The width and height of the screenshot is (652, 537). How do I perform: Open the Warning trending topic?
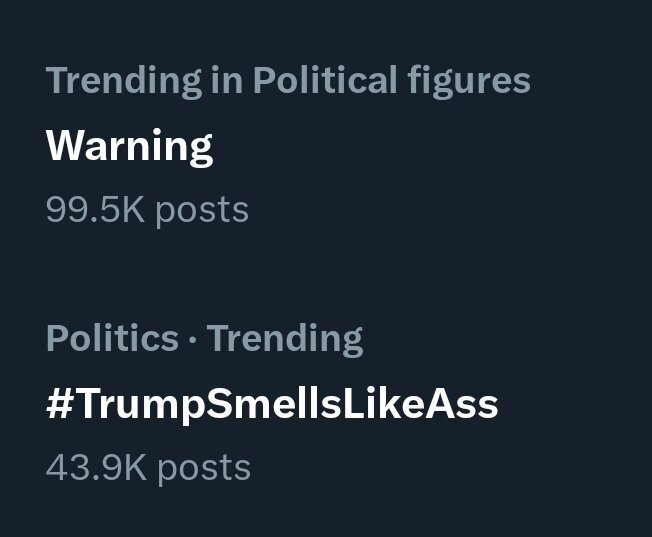129,146
